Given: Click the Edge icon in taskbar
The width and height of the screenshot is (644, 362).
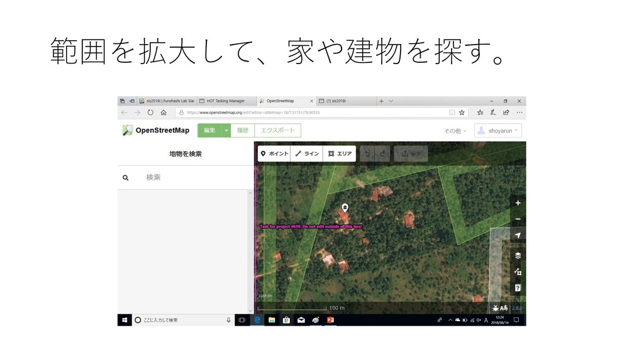Looking at the screenshot, I should pos(257,320).
